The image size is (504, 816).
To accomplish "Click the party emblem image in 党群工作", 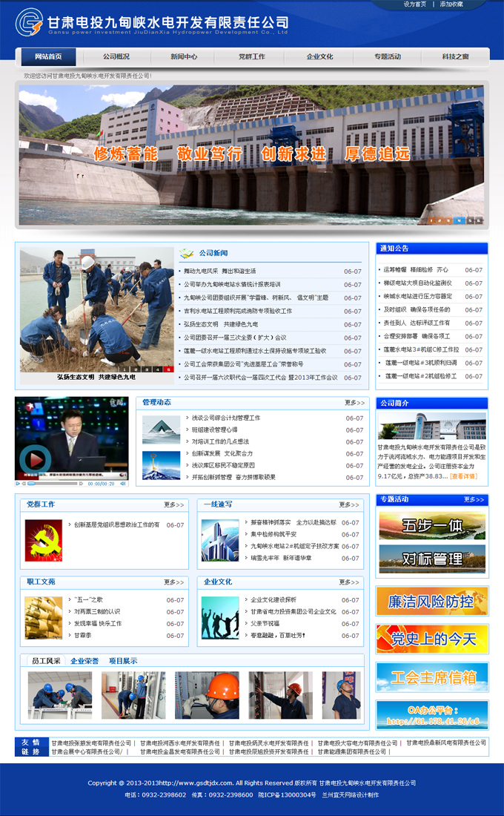I will coord(44,540).
